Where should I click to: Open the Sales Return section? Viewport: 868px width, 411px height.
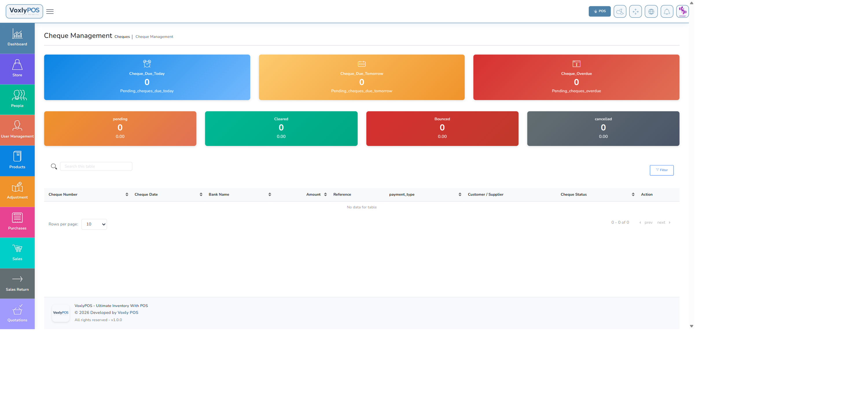[17, 283]
